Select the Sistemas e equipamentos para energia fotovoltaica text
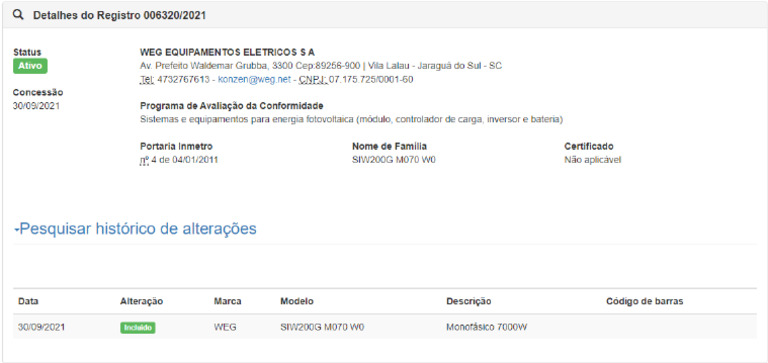The width and height of the screenshot is (768, 363). click(x=351, y=119)
